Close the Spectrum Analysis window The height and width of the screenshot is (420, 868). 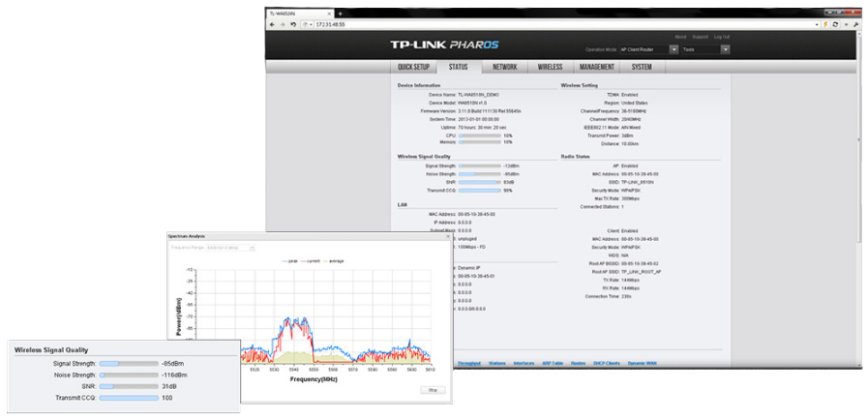click(448, 236)
